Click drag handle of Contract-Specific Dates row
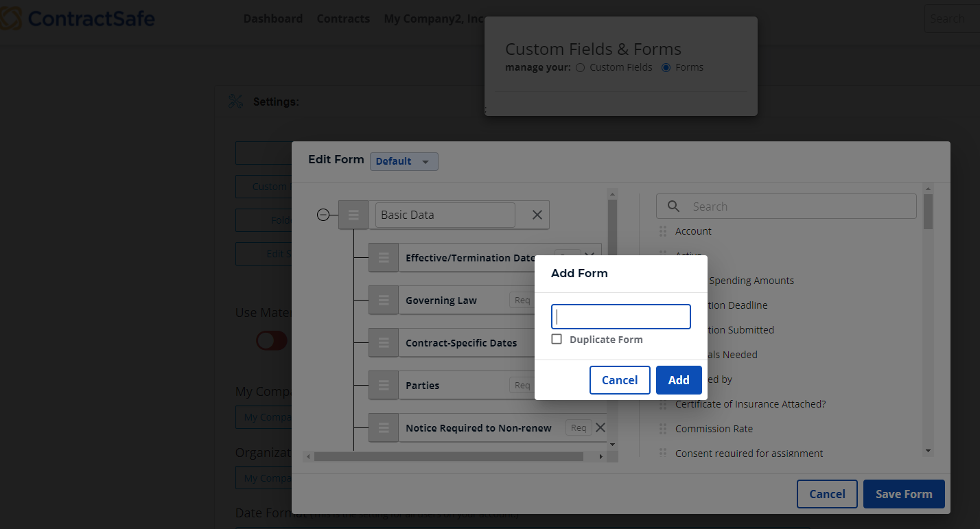This screenshot has width=980, height=529. pyautogui.click(x=384, y=342)
